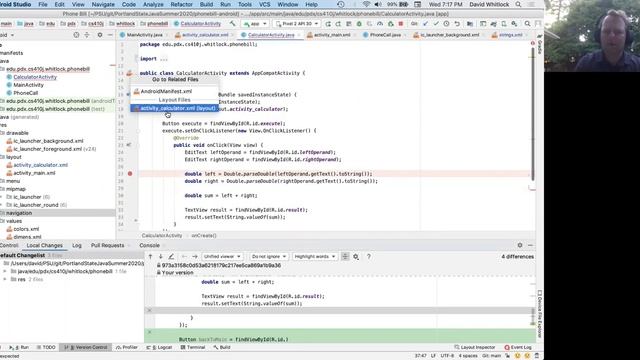Click the UTF-8 encoding status entry
640x360 pixels.
tap(447, 356)
